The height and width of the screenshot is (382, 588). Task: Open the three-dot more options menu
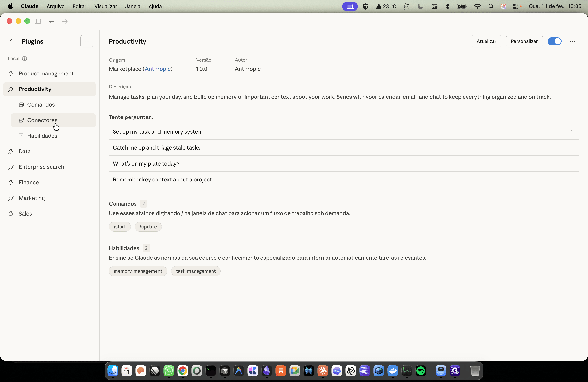(572, 41)
